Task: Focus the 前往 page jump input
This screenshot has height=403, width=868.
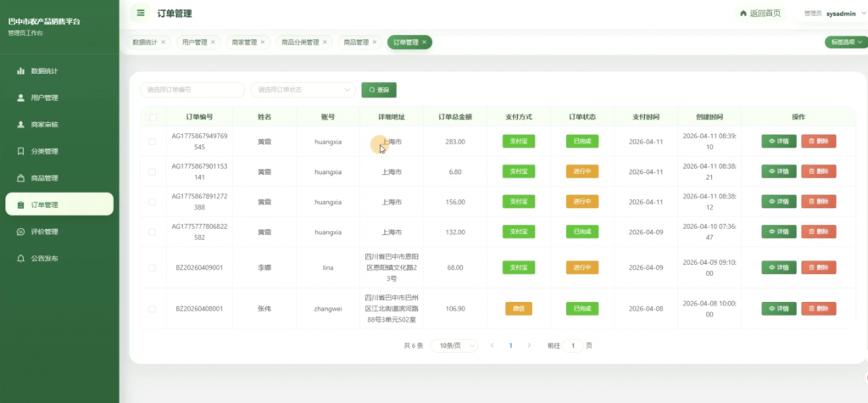Action: click(573, 345)
